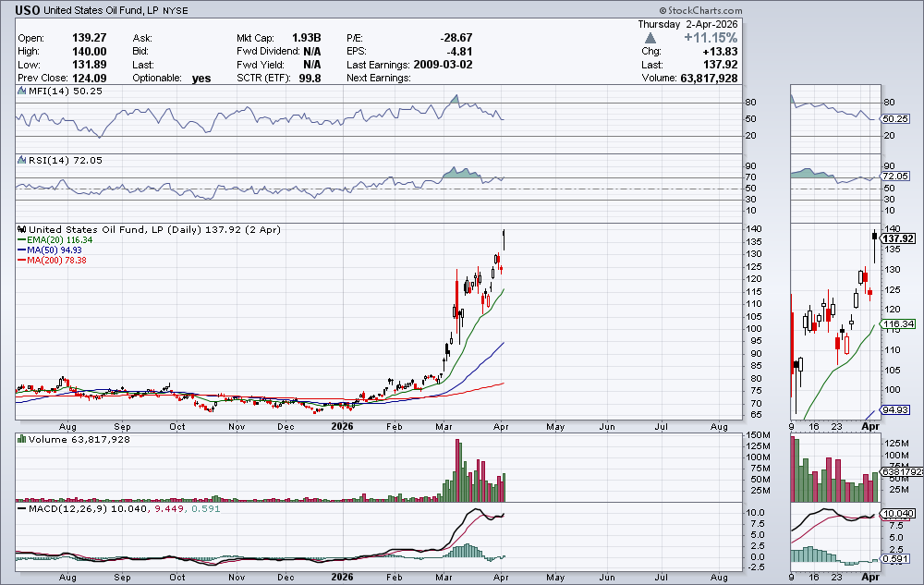
Task: Click the 116.34 EMA tag on zoom panel
Action: tap(898, 323)
